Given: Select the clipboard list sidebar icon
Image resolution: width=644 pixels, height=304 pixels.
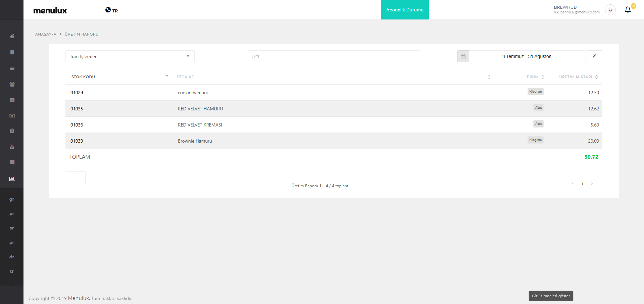Looking at the screenshot, I should [12, 131].
